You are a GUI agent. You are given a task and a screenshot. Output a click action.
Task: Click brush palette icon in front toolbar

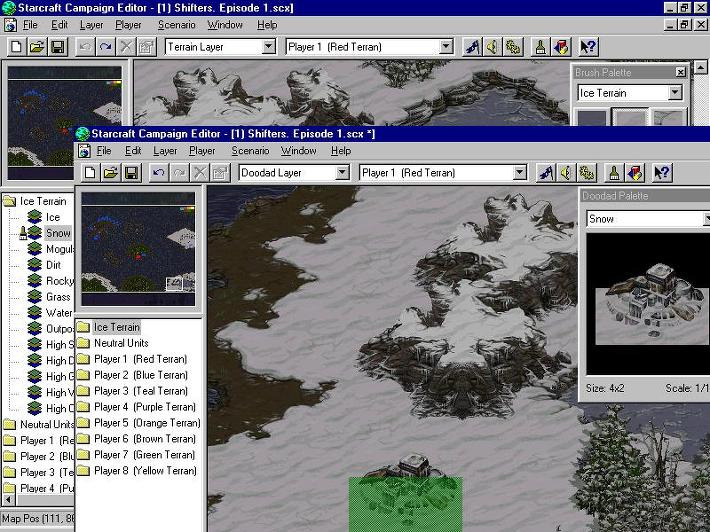coord(614,173)
